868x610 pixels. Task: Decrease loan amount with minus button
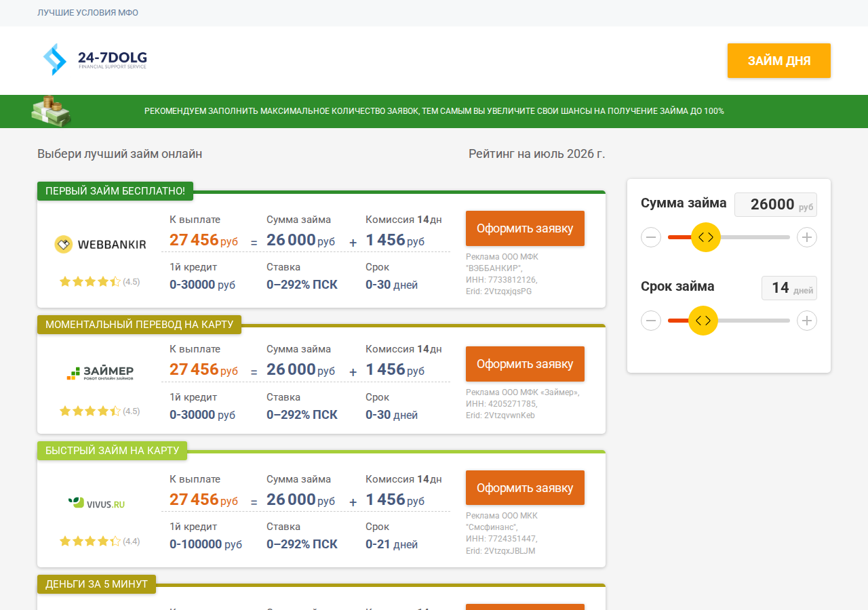coord(651,237)
